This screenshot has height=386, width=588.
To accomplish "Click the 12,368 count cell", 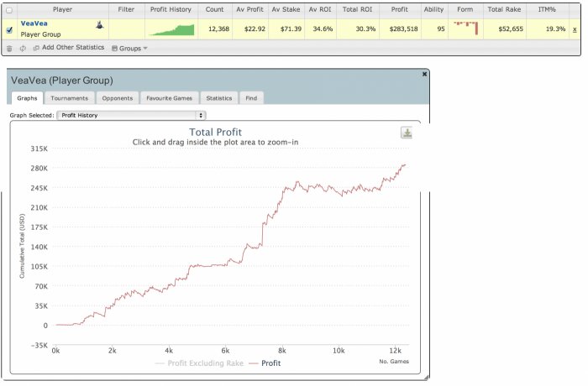I will pos(218,29).
